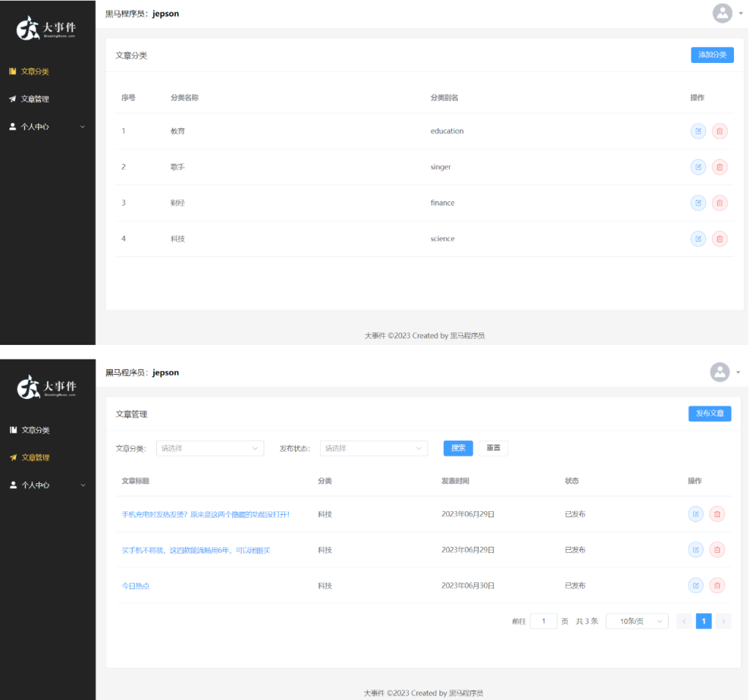
Task: Delete the 今日热点 article using trash icon
Action: pos(717,586)
